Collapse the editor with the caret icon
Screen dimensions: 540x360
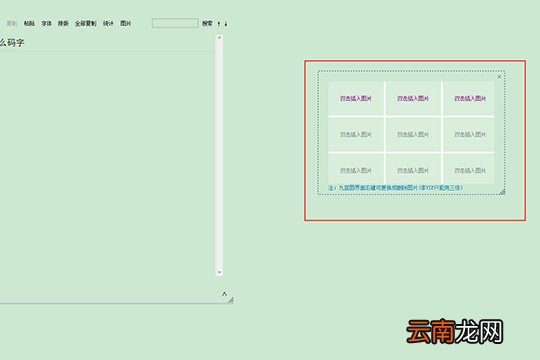[x=224, y=294]
